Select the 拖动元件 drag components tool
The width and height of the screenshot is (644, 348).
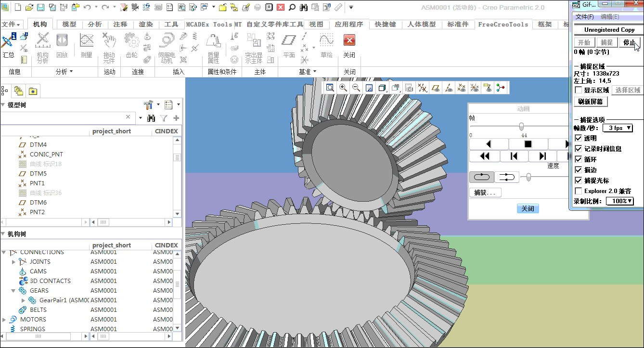point(109,47)
